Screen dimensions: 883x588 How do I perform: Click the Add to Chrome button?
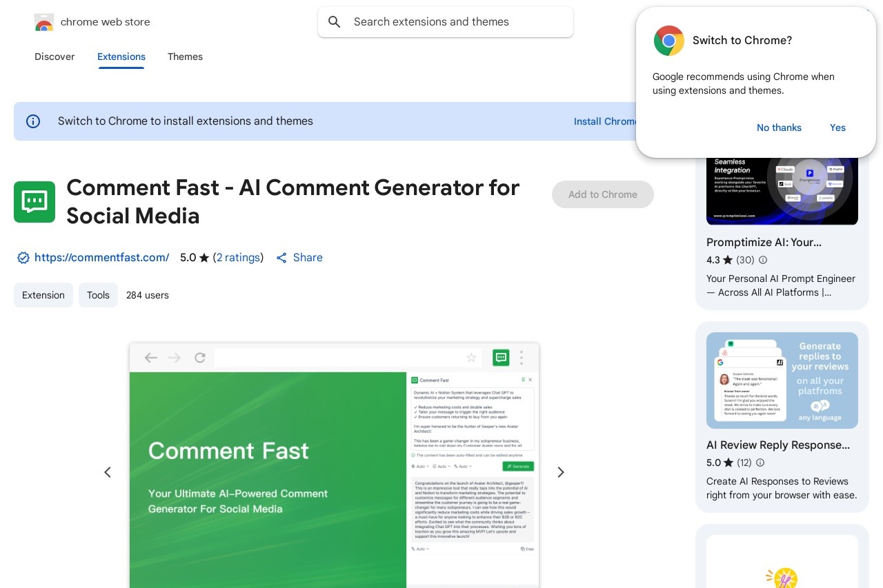click(603, 194)
